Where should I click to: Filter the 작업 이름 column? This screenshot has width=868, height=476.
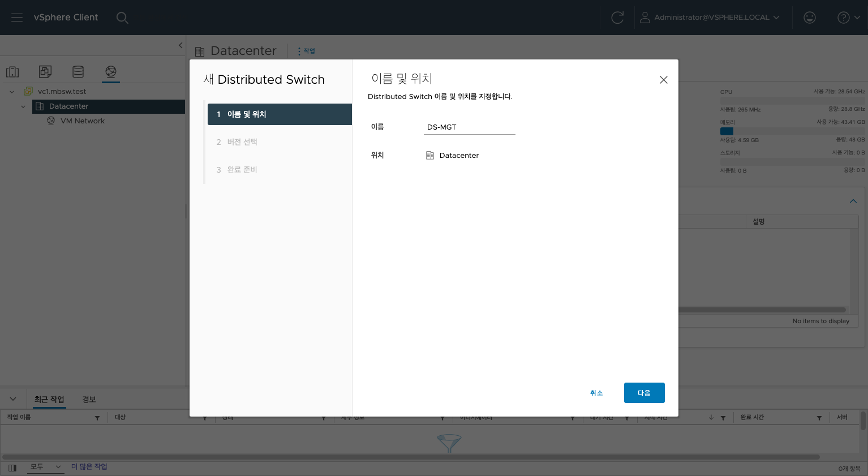point(97,418)
